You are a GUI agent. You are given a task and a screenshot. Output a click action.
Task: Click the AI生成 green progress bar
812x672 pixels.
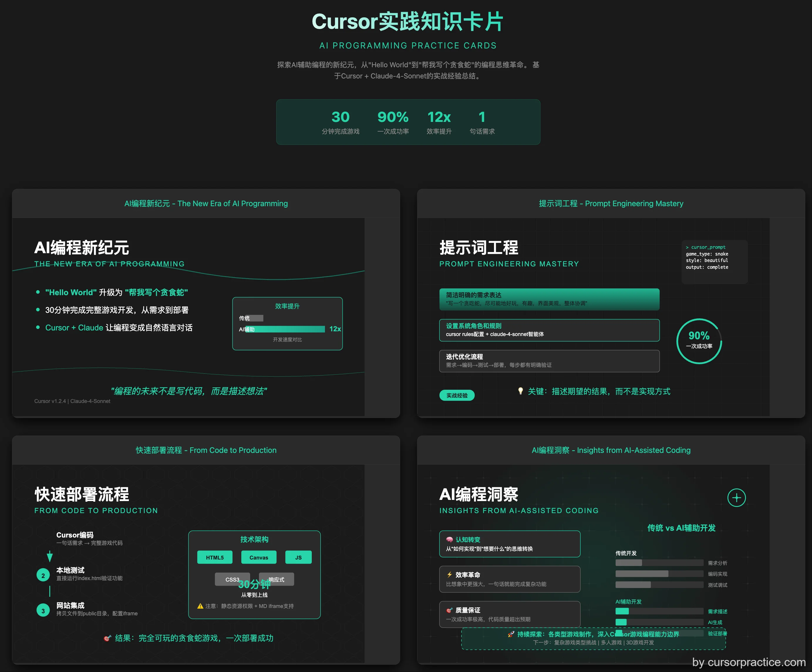tap(659, 622)
